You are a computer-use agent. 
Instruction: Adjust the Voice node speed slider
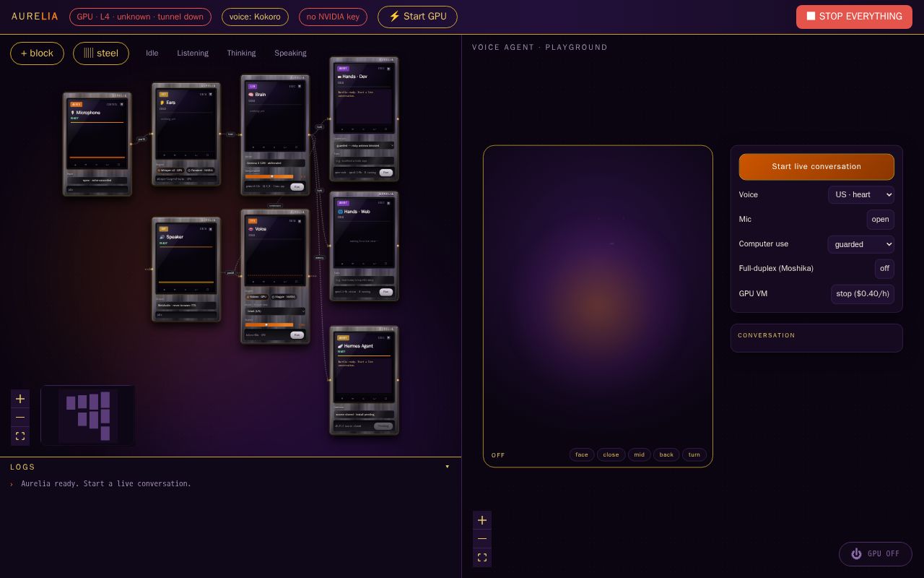pyautogui.click(x=269, y=325)
